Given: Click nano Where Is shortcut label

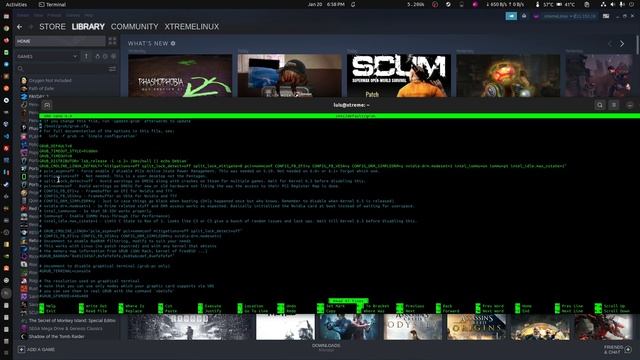Looking at the screenshot, I should point(134,306).
